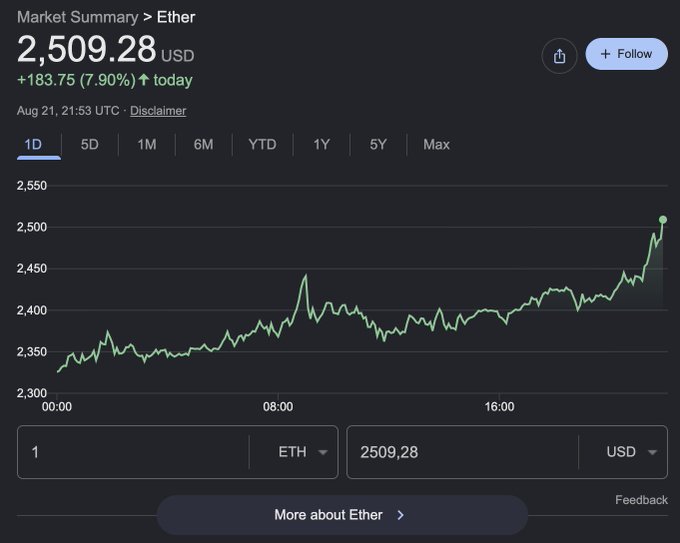Click the 00:00 x-axis label

pos(57,407)
